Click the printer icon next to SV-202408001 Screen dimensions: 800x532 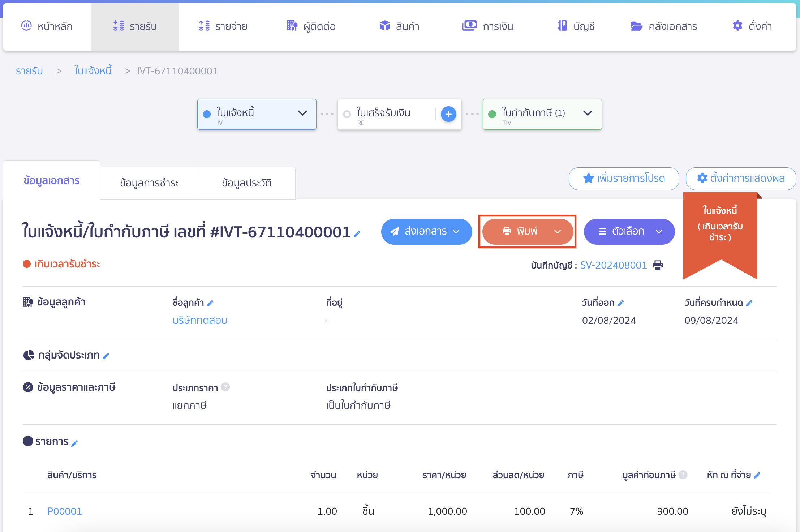658,265
